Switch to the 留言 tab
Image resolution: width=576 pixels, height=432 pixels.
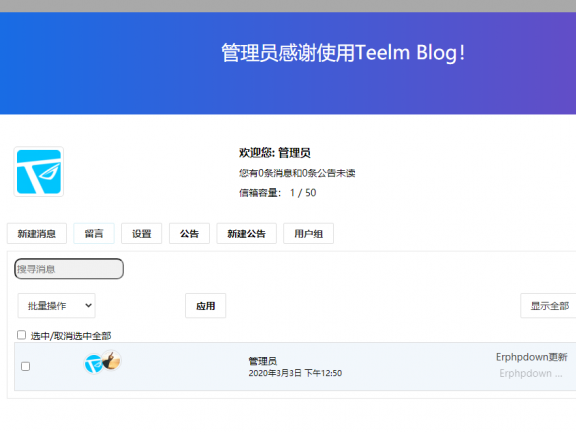(x=94, y=233)
